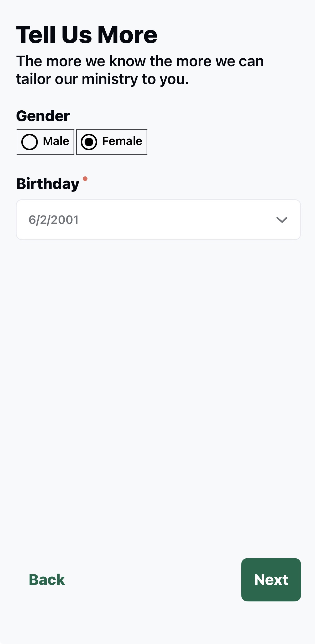
Task: Click the red required indicator dot
Action: 85,179
